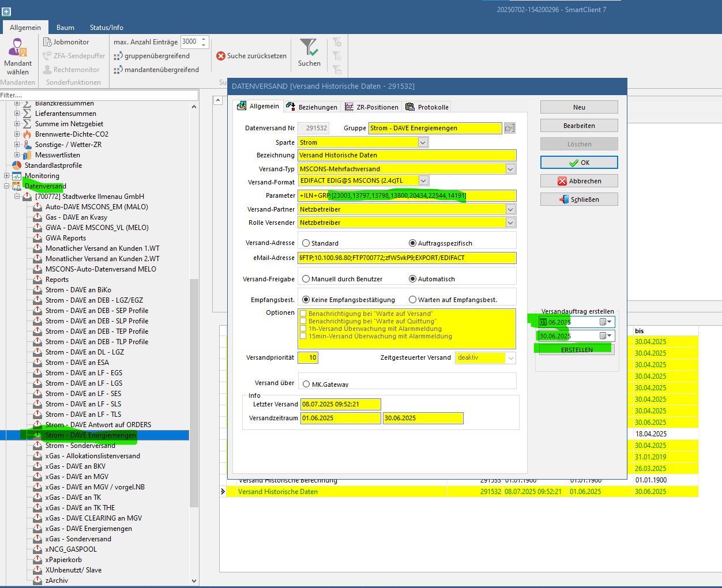This screenshot has height=588, width=722.
Task: Open the Versand-Partner dropdown list
Action: (510, 209)
